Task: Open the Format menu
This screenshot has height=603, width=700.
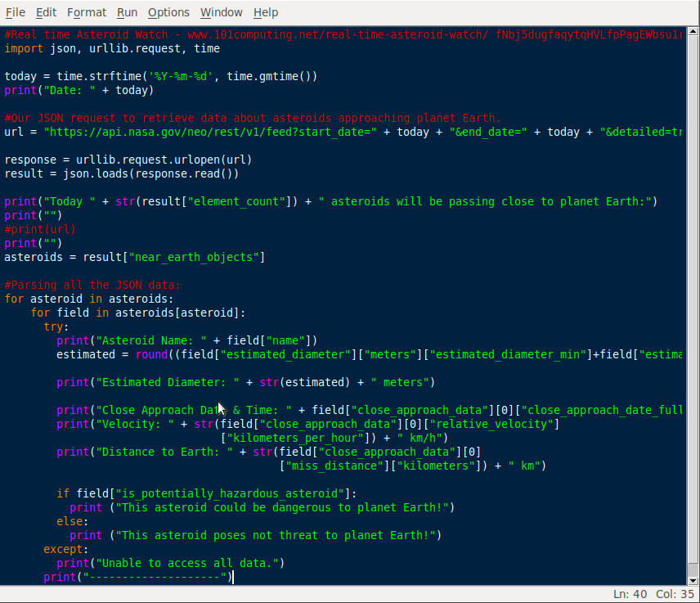Action: point(86,12)
